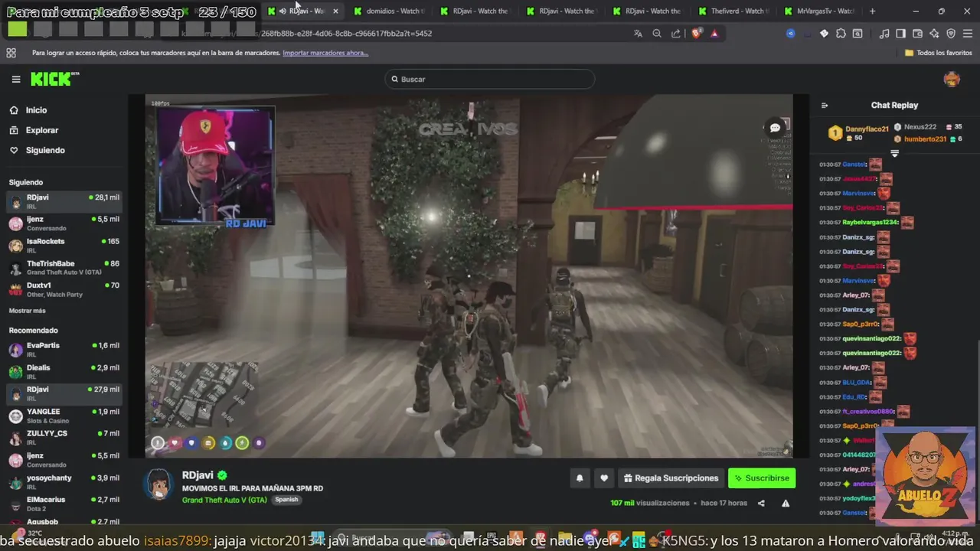Open Todos los favoritos bookmarks folder

(939, 53)
